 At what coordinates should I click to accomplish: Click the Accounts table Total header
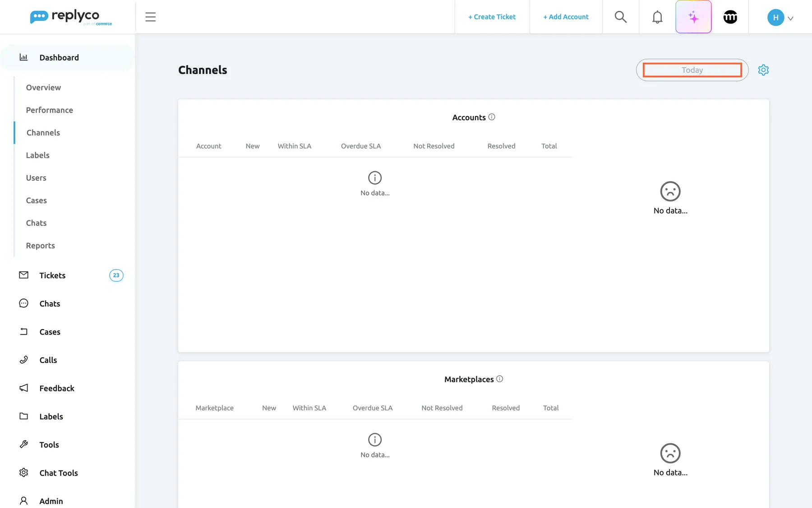(549, 146)
